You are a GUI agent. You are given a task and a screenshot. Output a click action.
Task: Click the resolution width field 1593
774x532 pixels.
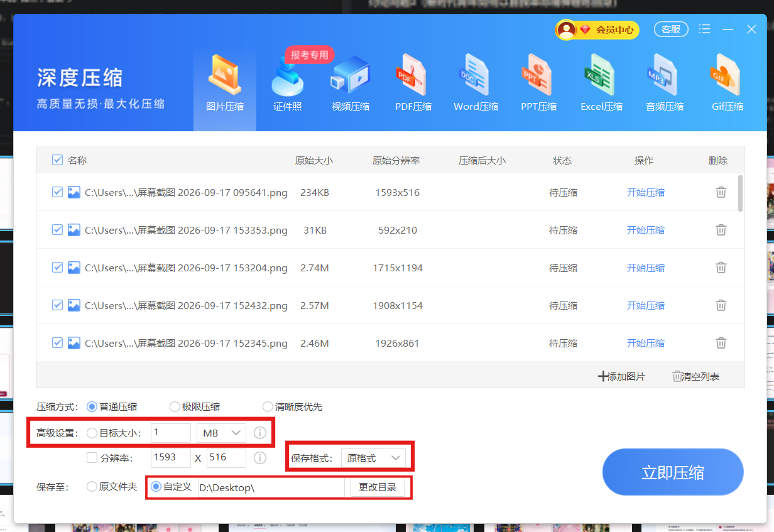(170, 458)
